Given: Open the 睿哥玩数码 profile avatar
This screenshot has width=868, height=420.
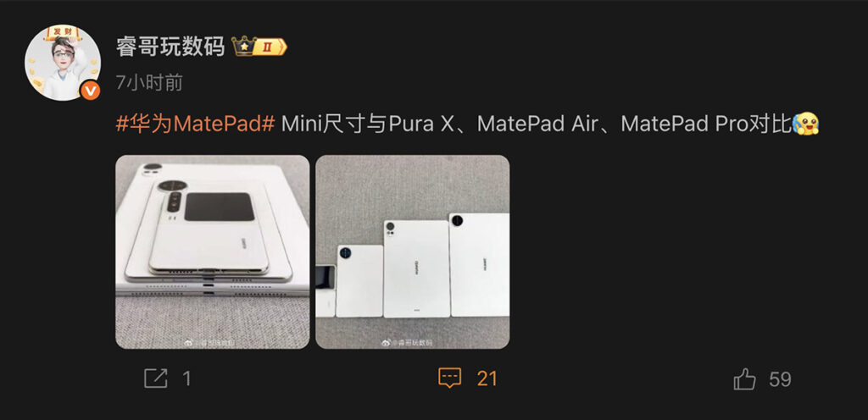Looking at the screenshot, I should tap(63, 63).
